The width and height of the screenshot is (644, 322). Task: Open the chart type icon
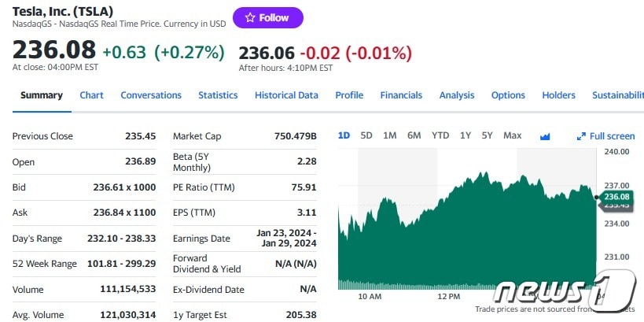[x=545, y=136]
